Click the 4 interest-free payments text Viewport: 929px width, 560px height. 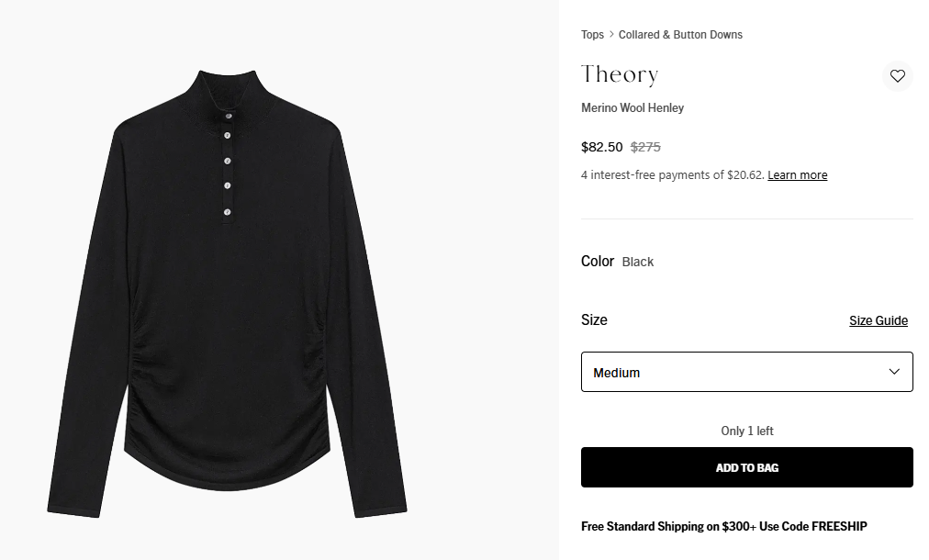672,175
